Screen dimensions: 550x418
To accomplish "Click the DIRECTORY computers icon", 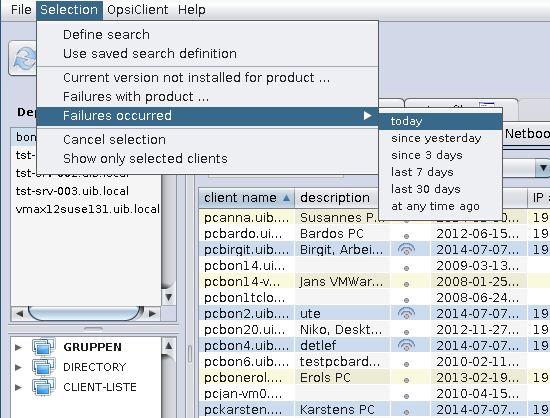I will tap(44, 367).
